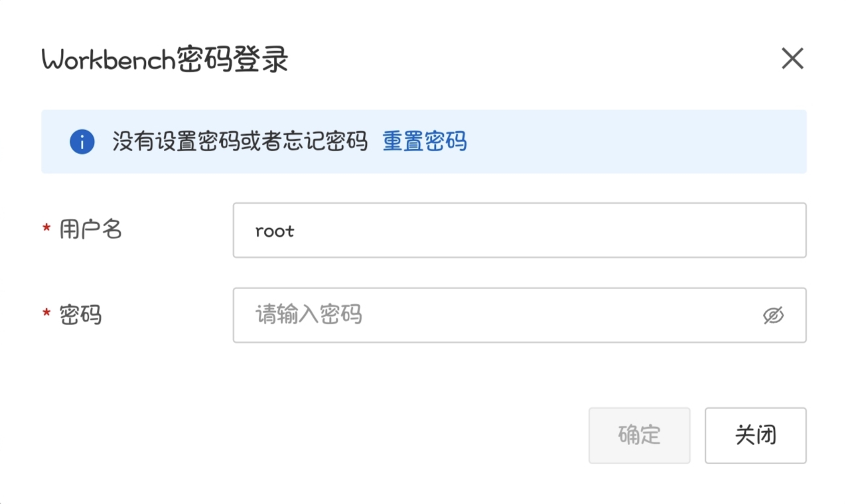Click the 用户名 field label
Screen dimensions: 846x504
91,229
